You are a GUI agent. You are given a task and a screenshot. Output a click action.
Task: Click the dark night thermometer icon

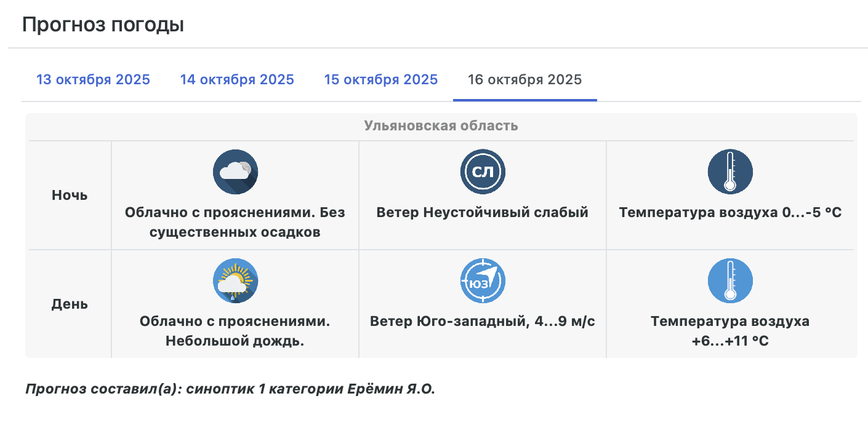[x=730, y=172]
